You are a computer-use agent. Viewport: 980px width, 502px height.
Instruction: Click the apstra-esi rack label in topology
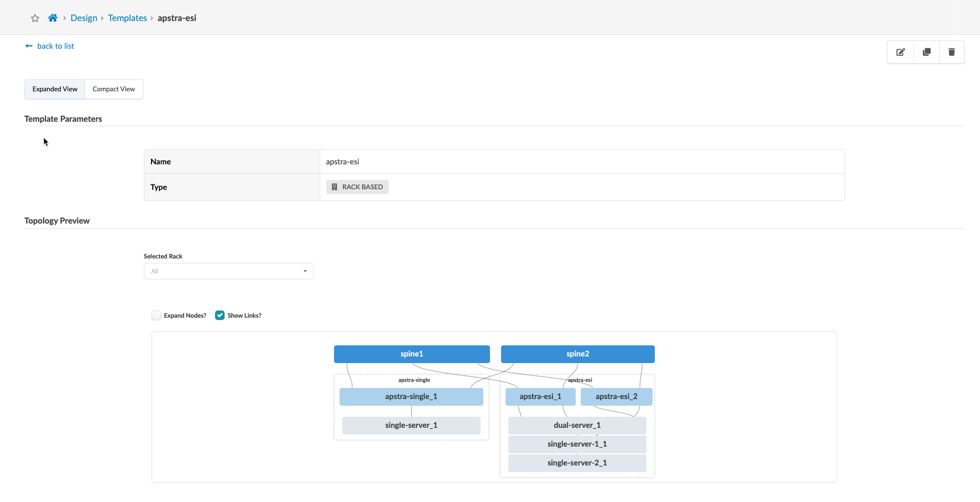580,380
